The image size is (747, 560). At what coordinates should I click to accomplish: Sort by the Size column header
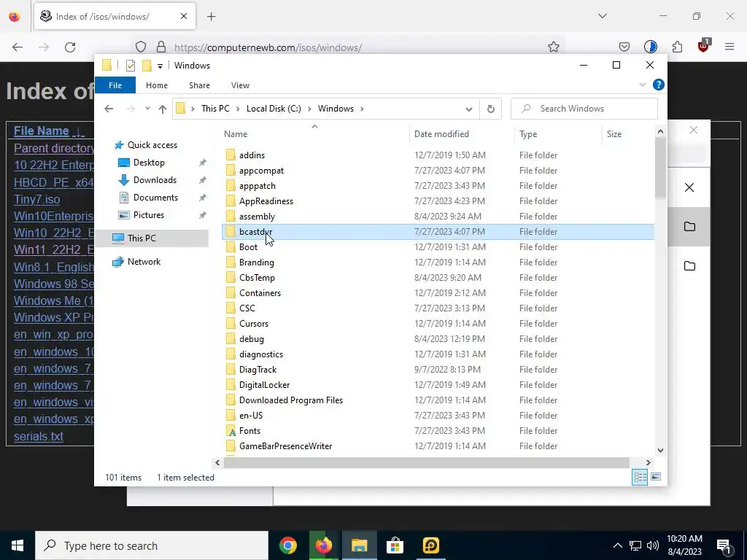coord(628,134)
